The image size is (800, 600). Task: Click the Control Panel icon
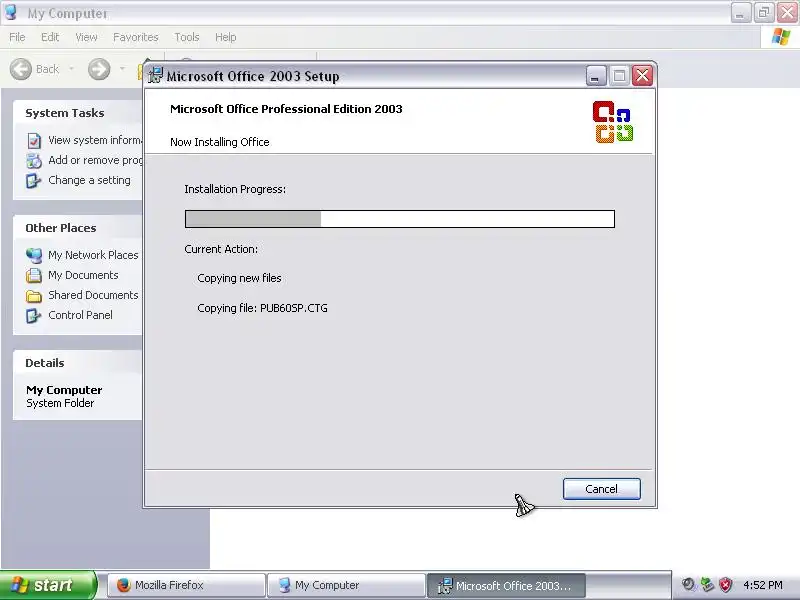point(34,315)
